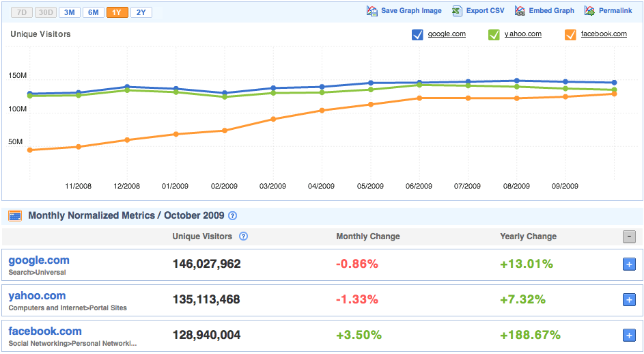Uncheck the yahoo.com series checkbox

coord(494,35)
